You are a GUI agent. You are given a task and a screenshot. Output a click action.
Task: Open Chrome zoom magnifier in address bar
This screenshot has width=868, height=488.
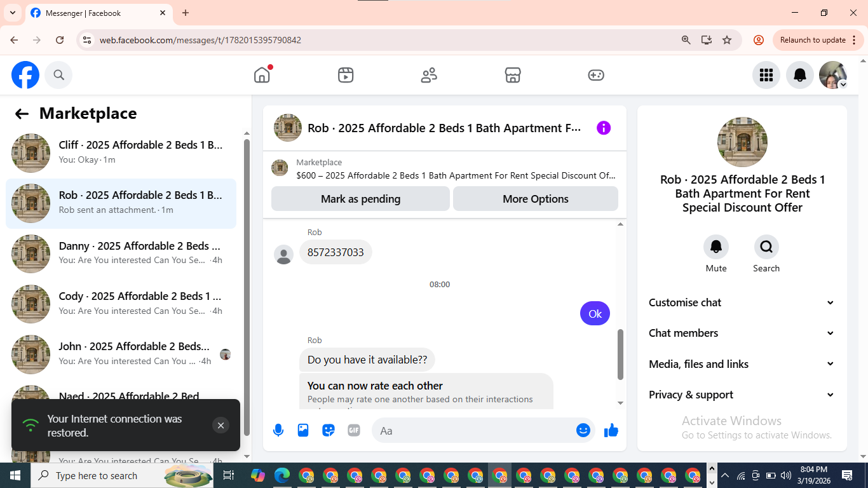tap(686, 40)
